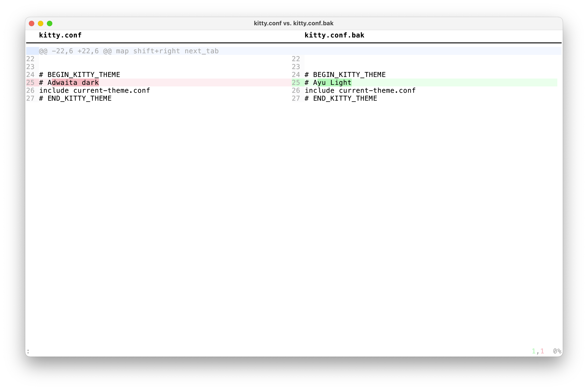This screenshot has height=390, width=588.
Task: Click the 0% scroll position indicator
Action: click(x=557, y=351)
